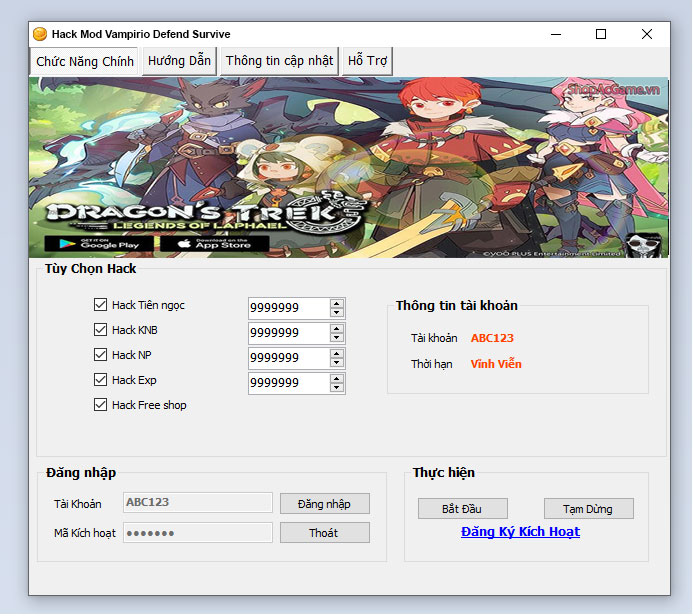Uncheck the Hack Tiên ngọc checkbox

100,304
